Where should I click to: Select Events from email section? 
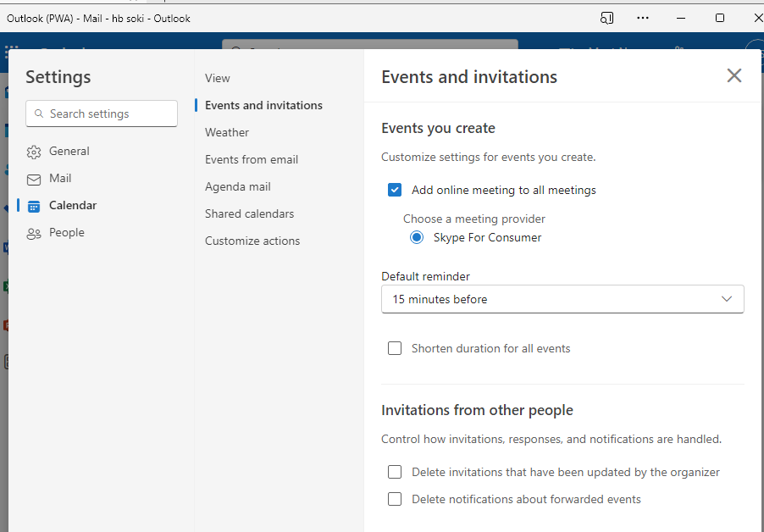click(x=251, y=159)
